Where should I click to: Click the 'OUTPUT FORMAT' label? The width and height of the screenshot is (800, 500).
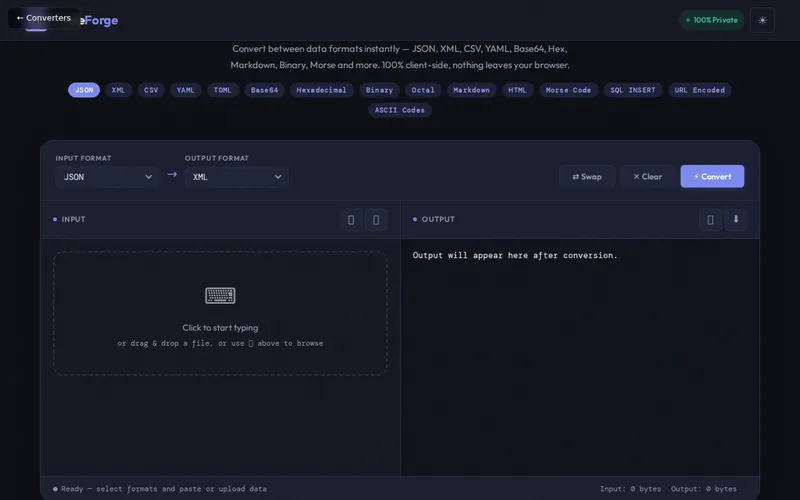pos(217,158)
